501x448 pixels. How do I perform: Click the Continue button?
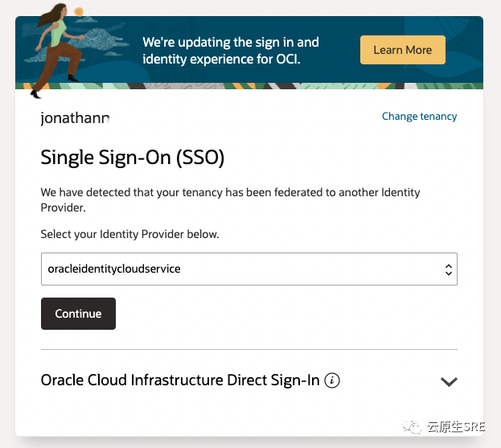click(78, 314)
